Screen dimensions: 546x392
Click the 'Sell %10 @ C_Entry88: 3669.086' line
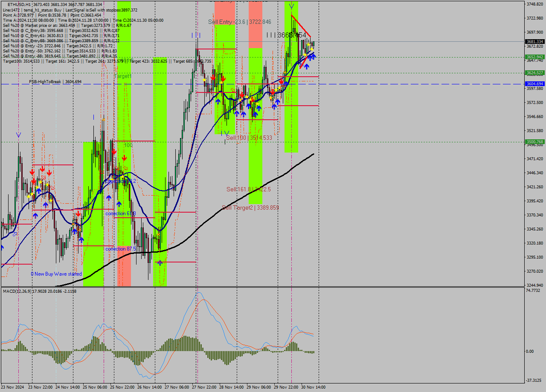(61, 40)
